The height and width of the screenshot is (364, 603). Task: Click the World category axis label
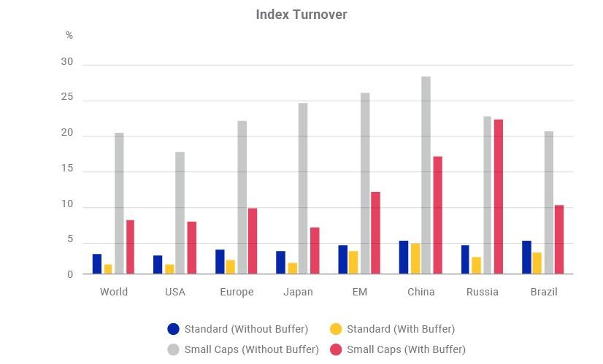[114, 292]
